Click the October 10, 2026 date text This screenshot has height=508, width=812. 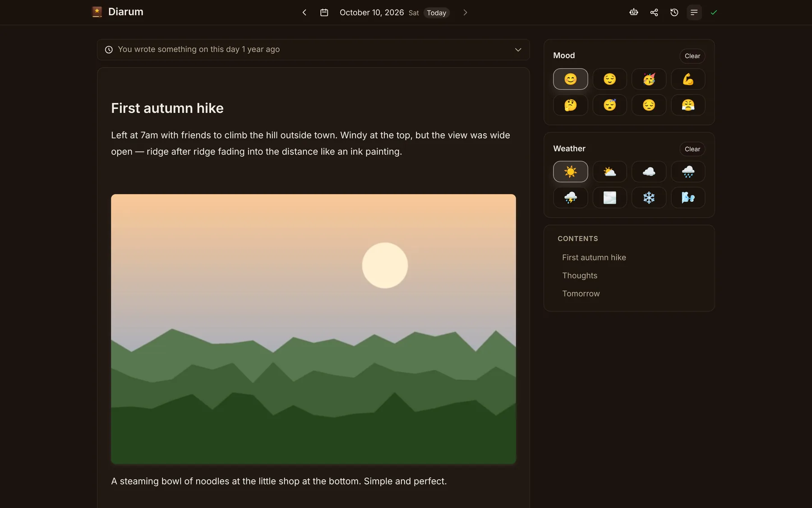[372, 13]
